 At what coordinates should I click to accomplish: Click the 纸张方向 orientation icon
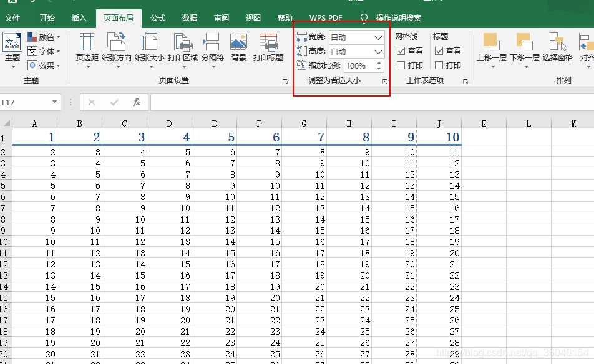coord(116,42)
